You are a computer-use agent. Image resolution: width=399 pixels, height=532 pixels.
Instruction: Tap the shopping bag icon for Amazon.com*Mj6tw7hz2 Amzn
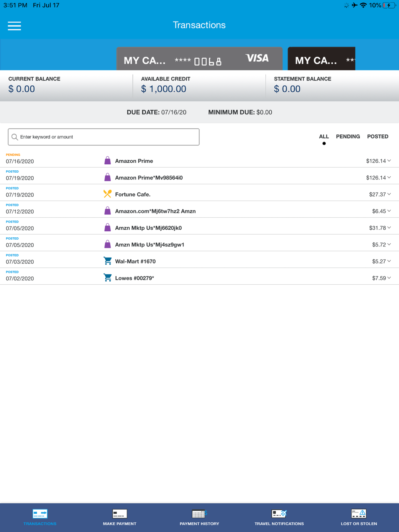pos(107,211)
